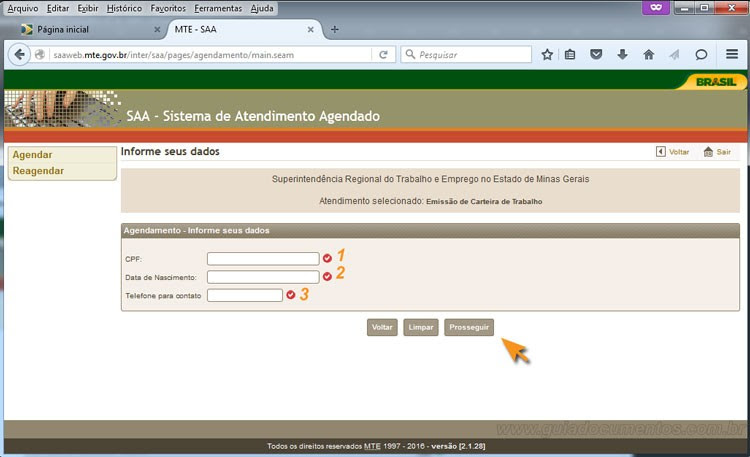
Task: Open the bookmarks list icon
Action: pyautogui.click(x=570, y=55)
